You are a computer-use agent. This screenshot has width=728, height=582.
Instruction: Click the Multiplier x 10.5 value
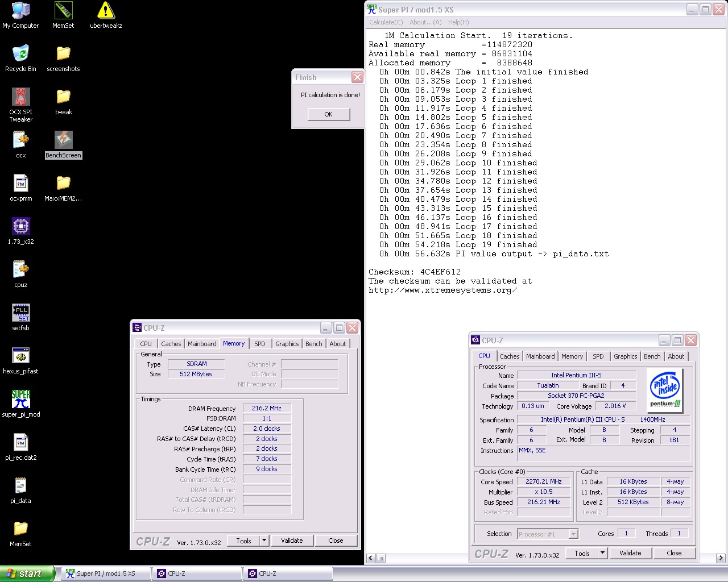tap(544, 492)
